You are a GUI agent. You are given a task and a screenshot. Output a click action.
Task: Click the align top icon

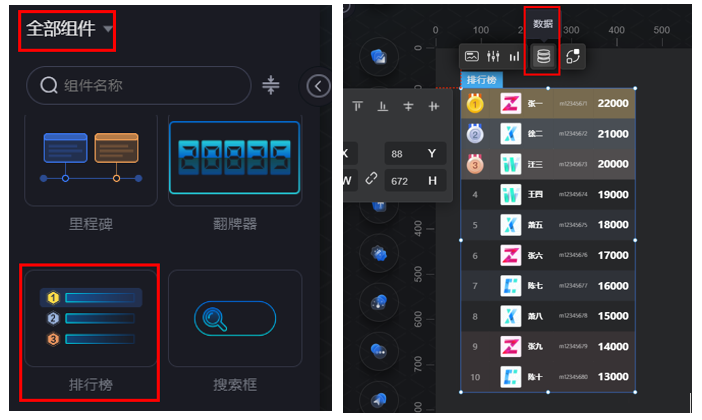tap(357, 106)
